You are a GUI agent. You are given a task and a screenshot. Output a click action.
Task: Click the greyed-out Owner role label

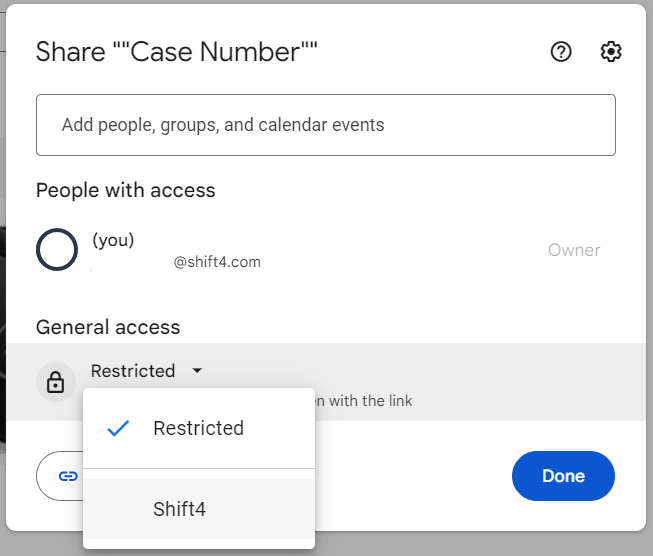(574, 250)
